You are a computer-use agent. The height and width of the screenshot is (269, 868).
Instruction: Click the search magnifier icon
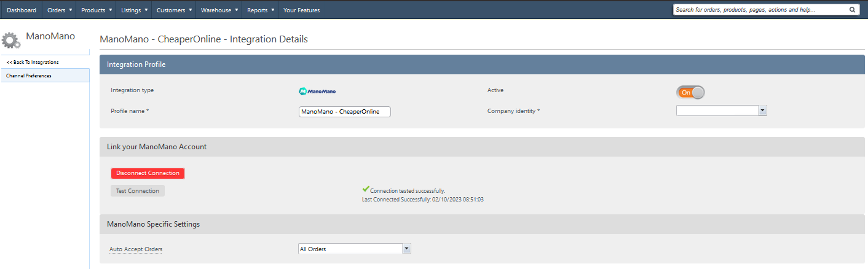pyautogui.click(x=852, y=10)
